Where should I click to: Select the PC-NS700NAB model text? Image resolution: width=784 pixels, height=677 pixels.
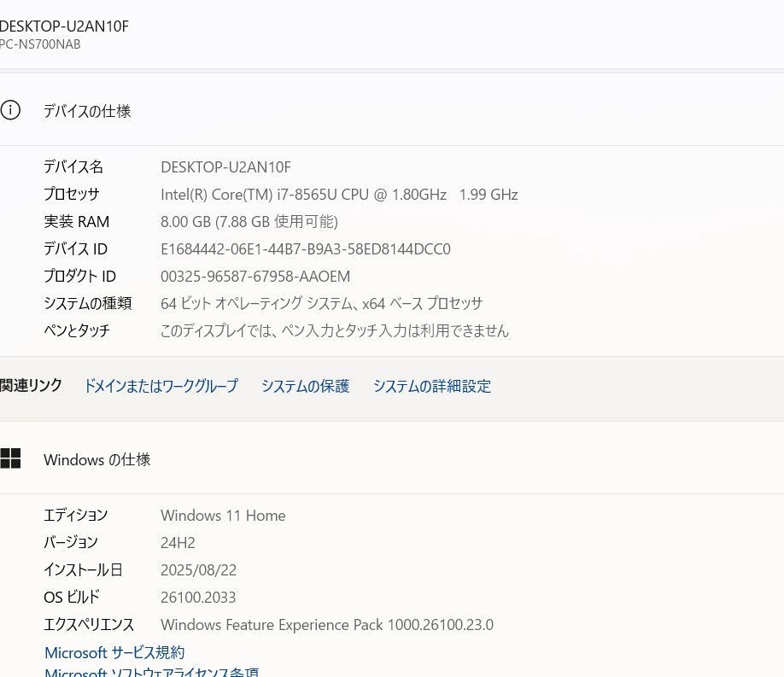point(40,44)
